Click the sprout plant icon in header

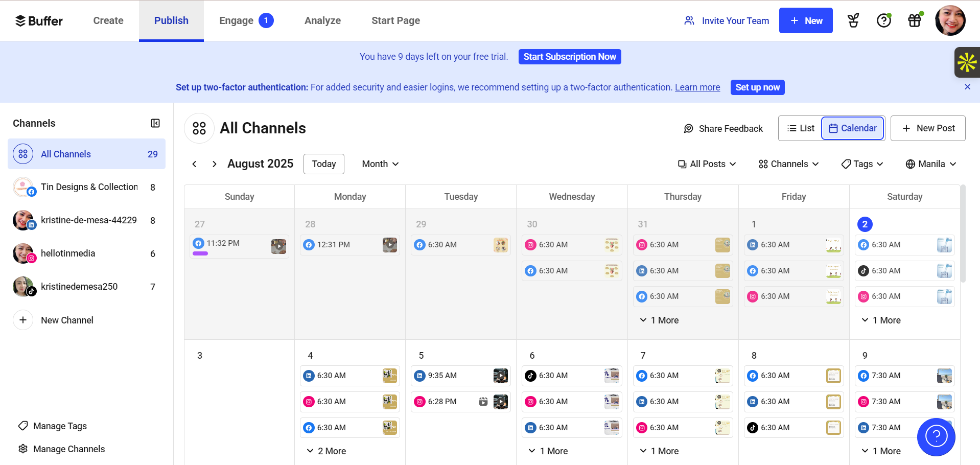pos(853,20)
